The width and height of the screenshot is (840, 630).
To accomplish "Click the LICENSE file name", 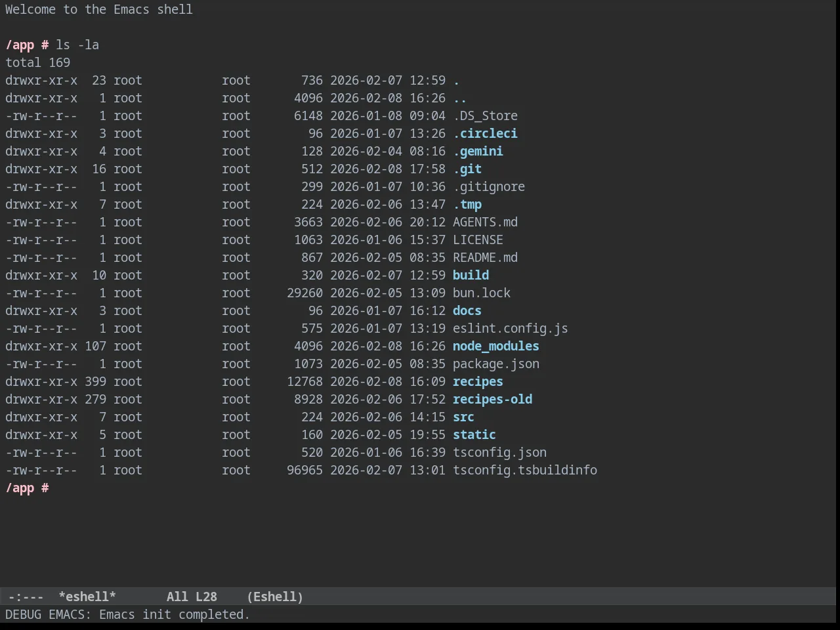I will [x=478, y=240].
